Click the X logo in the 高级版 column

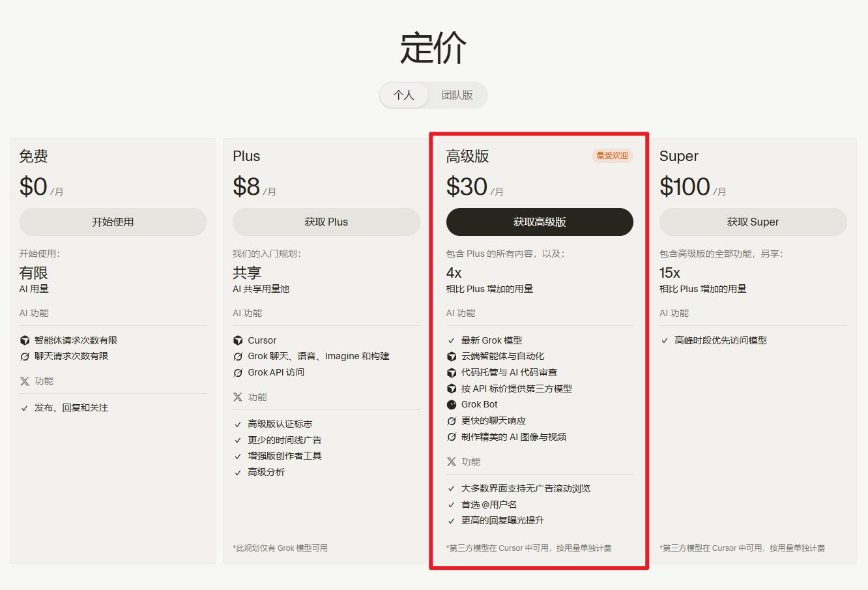point(452,462)
